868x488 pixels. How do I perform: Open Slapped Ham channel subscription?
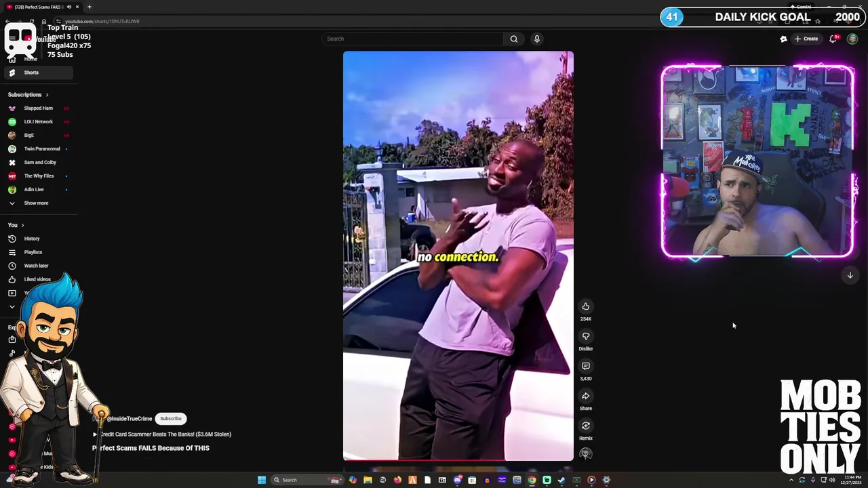[38, 108]
